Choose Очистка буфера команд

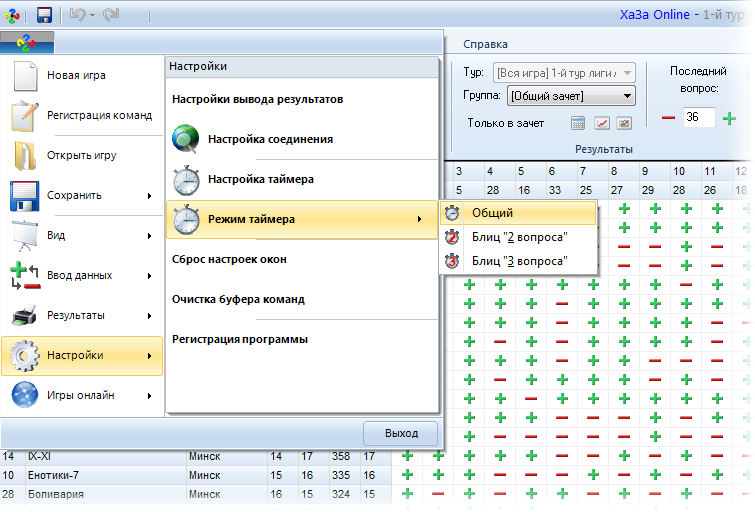302,299
